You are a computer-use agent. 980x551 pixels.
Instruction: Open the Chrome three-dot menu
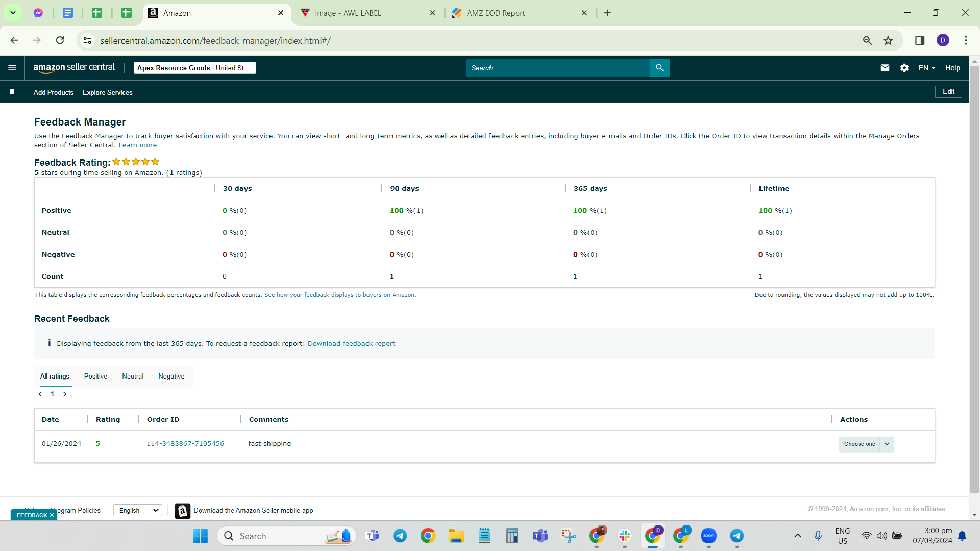966,40
